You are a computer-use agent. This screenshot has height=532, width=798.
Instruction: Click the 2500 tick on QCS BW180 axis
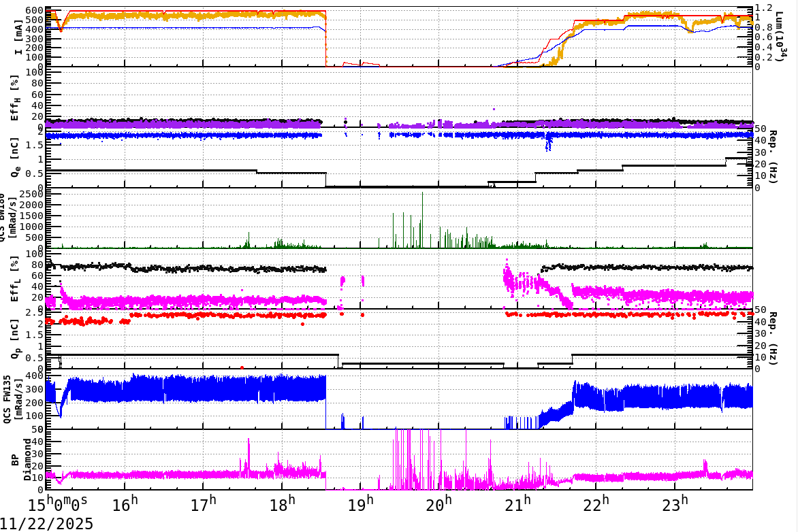pos(31,194)
